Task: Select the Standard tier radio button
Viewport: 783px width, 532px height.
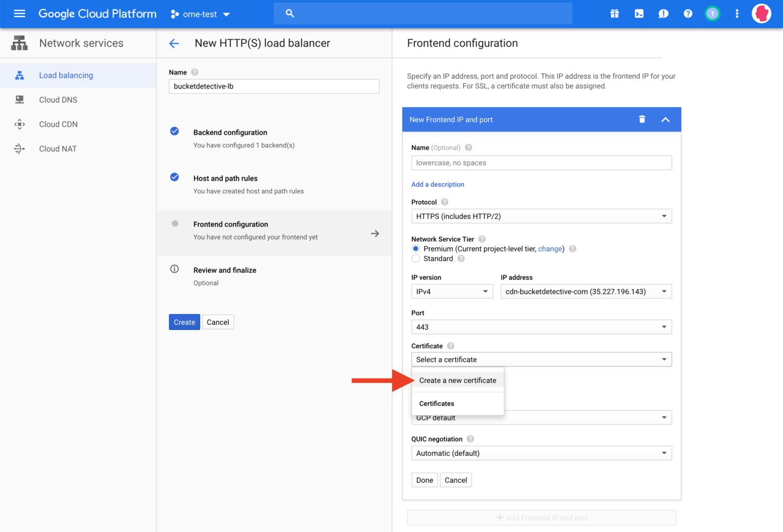Action: tap(416, 258)
